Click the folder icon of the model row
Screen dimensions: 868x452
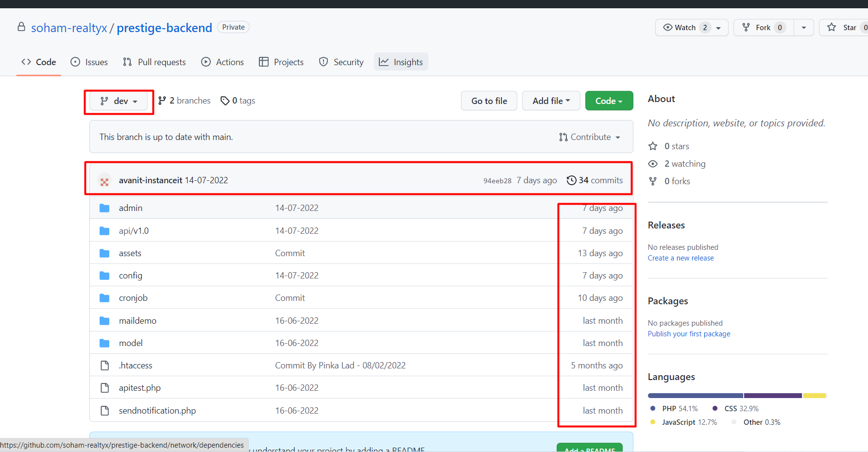(x=104, y=343)
